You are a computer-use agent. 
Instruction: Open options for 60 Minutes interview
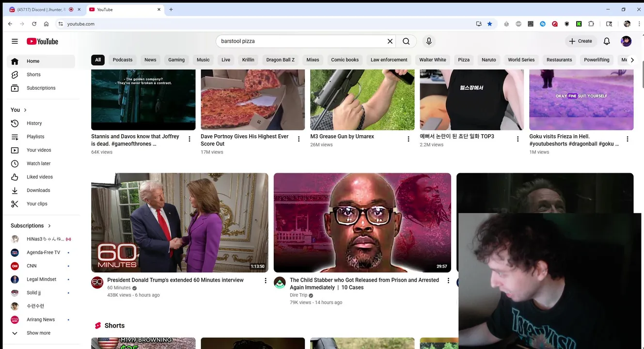click(x=265, y=281)
